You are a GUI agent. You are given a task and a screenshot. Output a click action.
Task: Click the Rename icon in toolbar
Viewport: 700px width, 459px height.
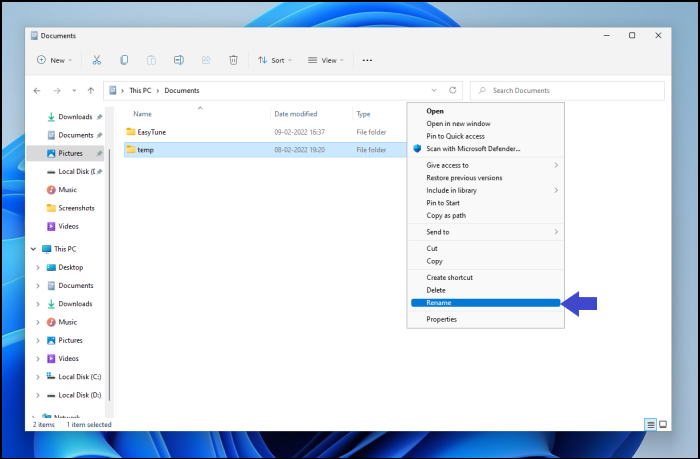pyautogui.click(x=178, y=60)
